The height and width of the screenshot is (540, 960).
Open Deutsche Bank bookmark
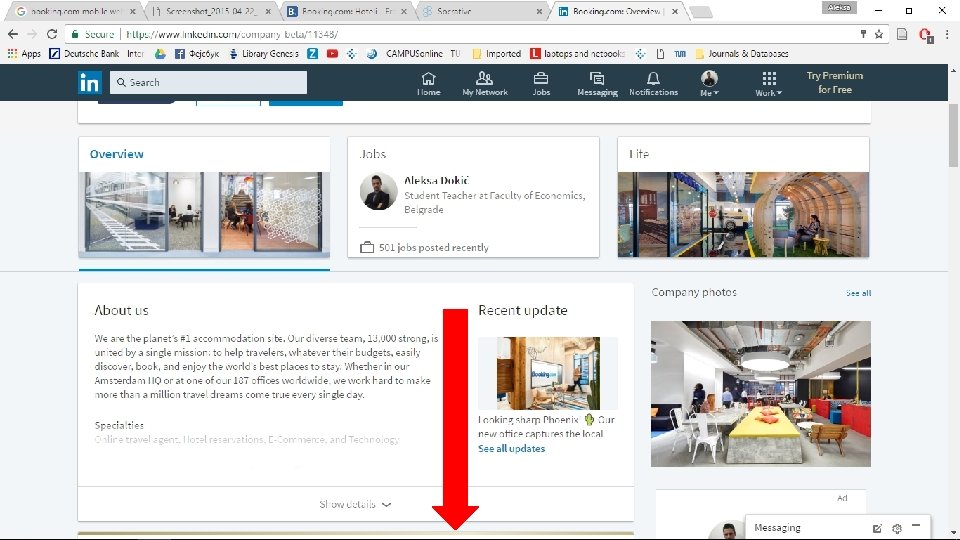point(84,54)
